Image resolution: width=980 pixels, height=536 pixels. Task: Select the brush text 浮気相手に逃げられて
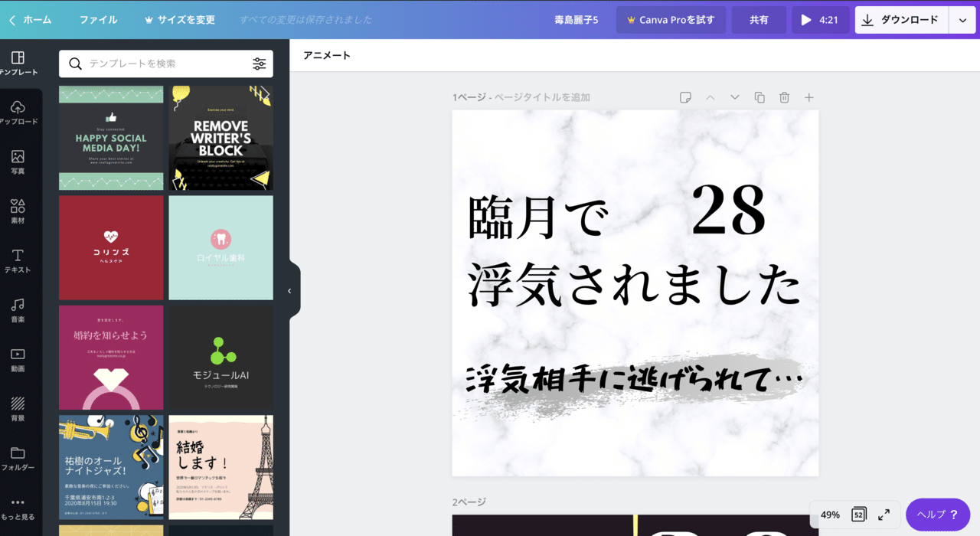[634, 379]
